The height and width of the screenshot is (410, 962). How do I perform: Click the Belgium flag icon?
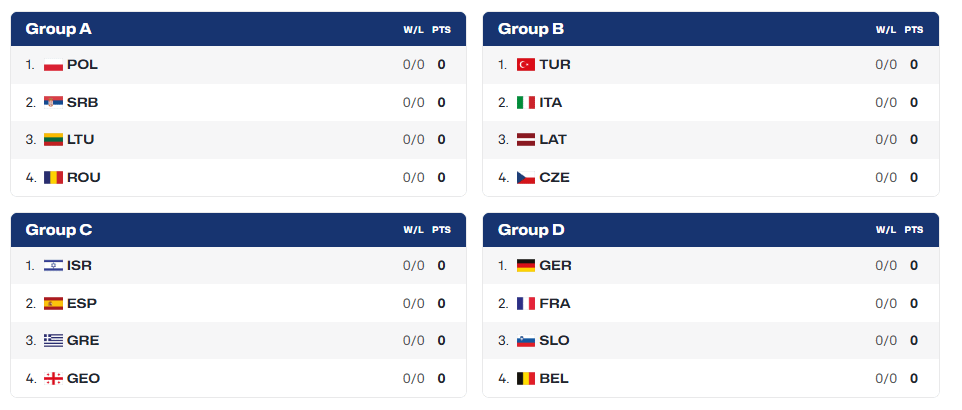tap(526, 379)
